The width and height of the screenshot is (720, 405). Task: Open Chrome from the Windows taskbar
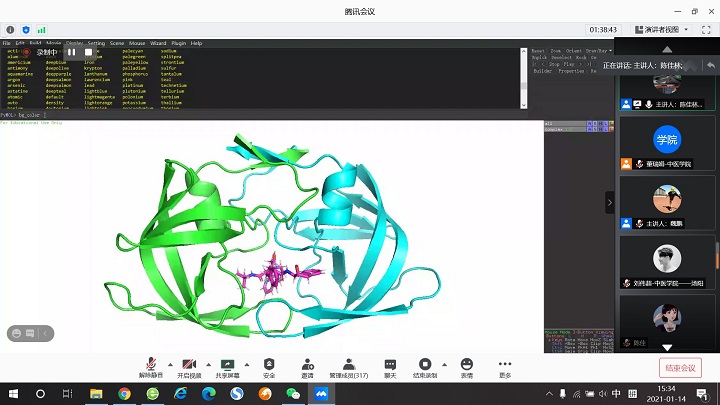[124, 394]
